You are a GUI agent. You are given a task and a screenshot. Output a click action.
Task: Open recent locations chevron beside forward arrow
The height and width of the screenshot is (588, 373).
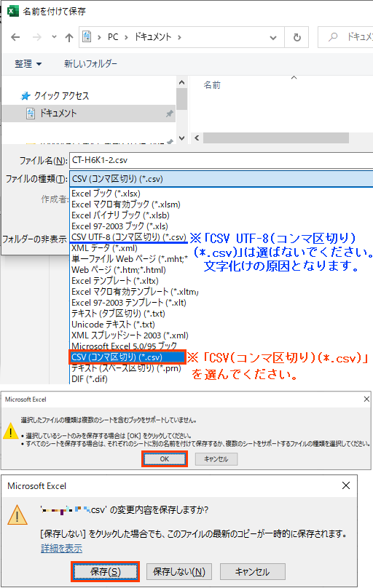54,36
